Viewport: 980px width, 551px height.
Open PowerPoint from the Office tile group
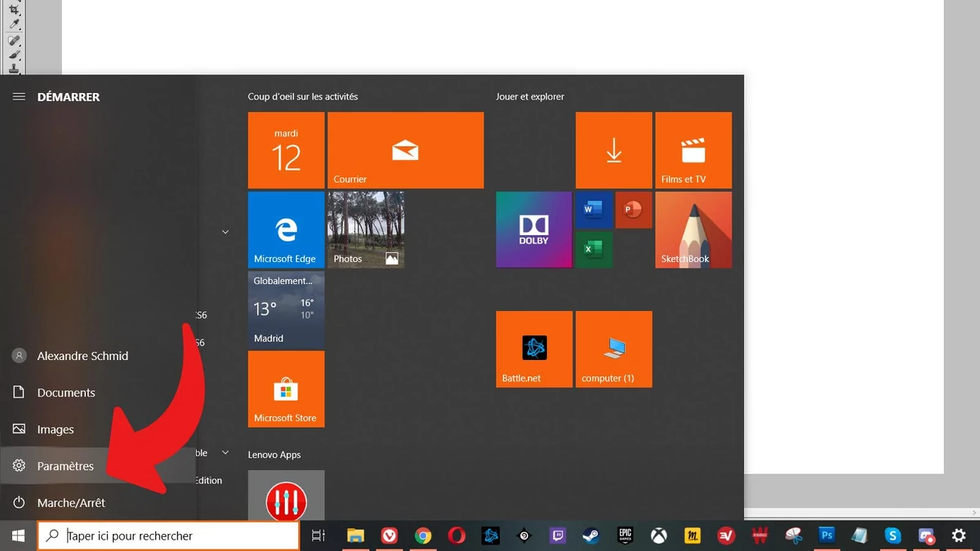pyautogui.click(x=633, y=209)
